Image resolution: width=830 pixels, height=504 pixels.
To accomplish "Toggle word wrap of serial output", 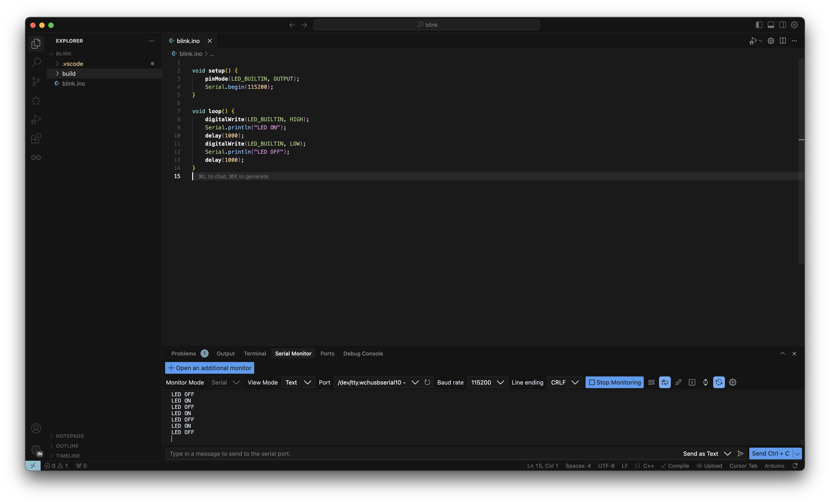I will 665,382.
